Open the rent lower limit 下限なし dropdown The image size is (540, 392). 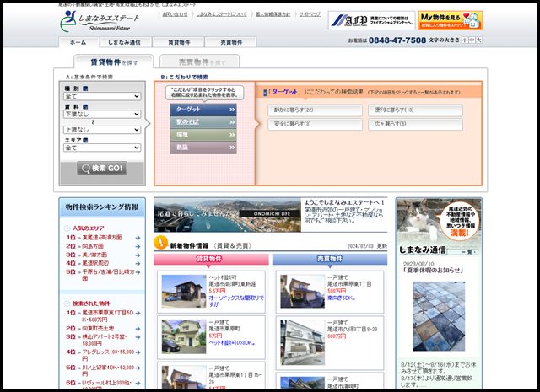102,114
